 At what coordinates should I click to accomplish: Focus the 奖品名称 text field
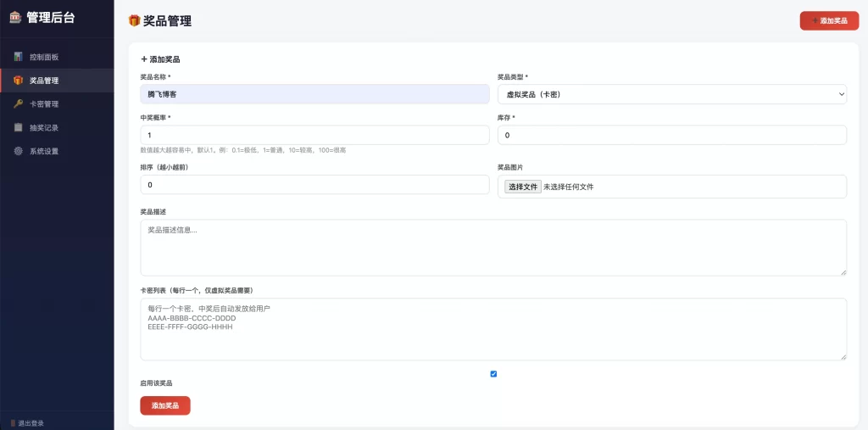[x=314, y=94]
